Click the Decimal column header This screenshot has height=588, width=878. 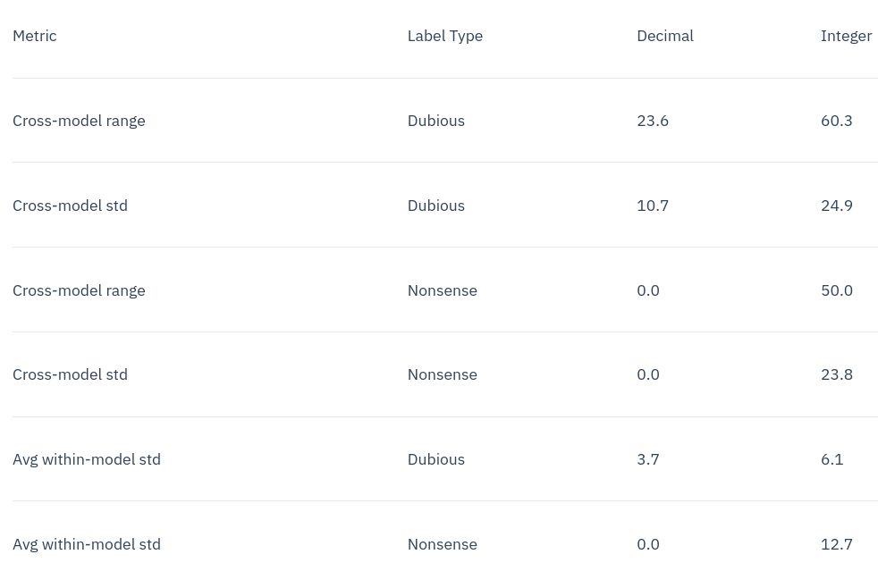coord(664,36)
